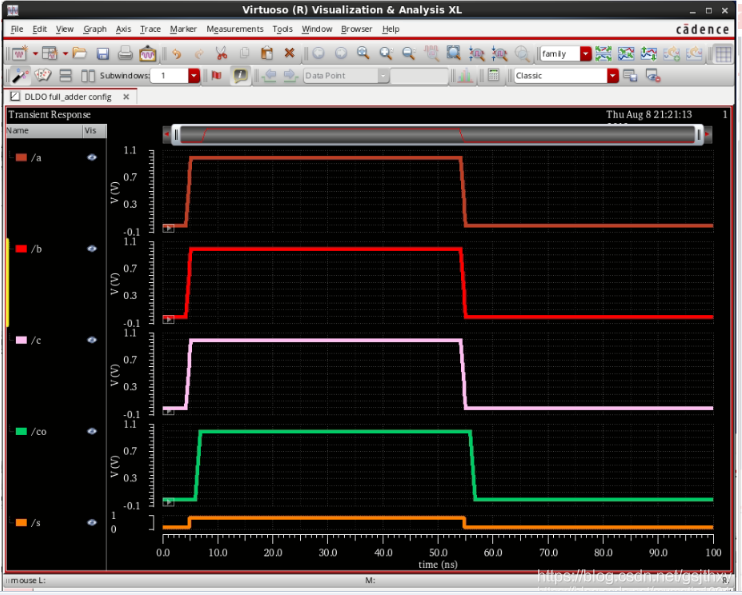742x595 pixels.
Task: Open the Graph menu
Action: 95,29
